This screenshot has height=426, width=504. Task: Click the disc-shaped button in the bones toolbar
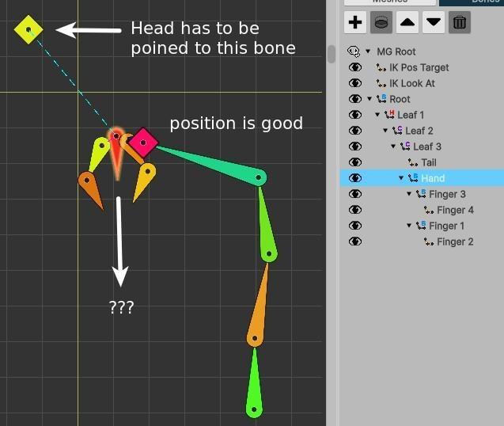(x=381, y=22)
